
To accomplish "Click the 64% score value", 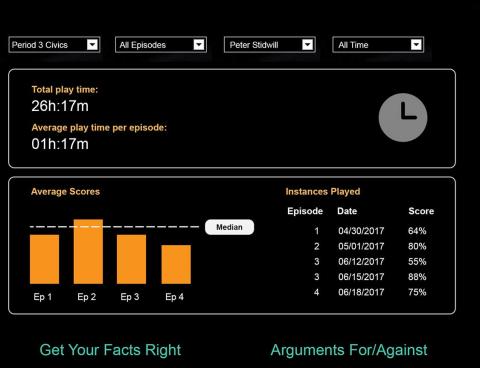I will 417,231.
